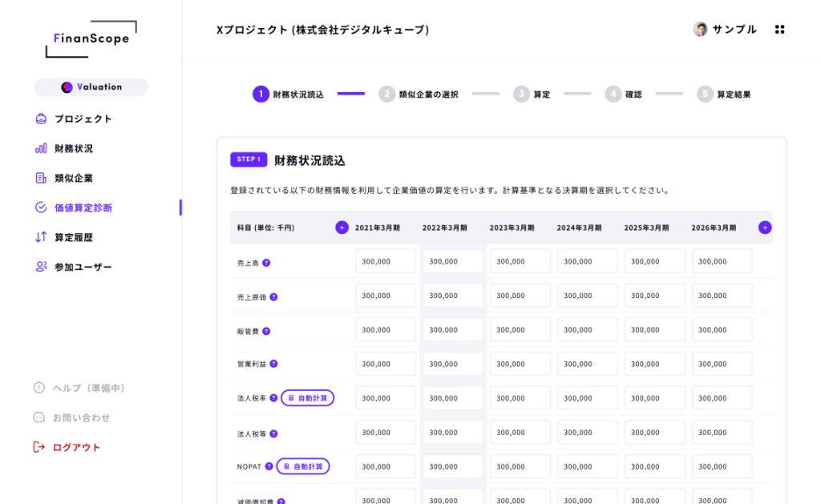821x504 pixels.
Task: Add column with left plus button
Action: coord(342,228)
